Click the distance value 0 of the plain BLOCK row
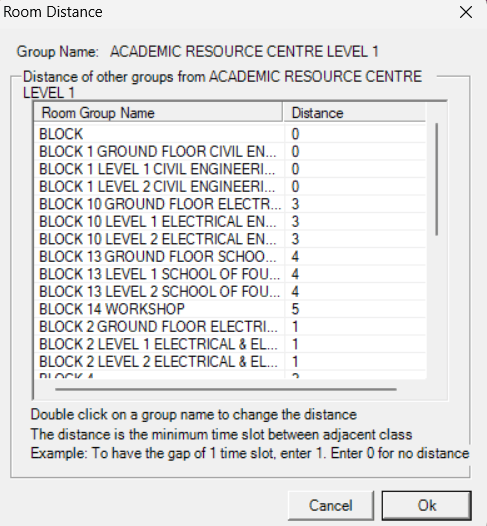This screenshot has height=526, width=487. [295, 134]
